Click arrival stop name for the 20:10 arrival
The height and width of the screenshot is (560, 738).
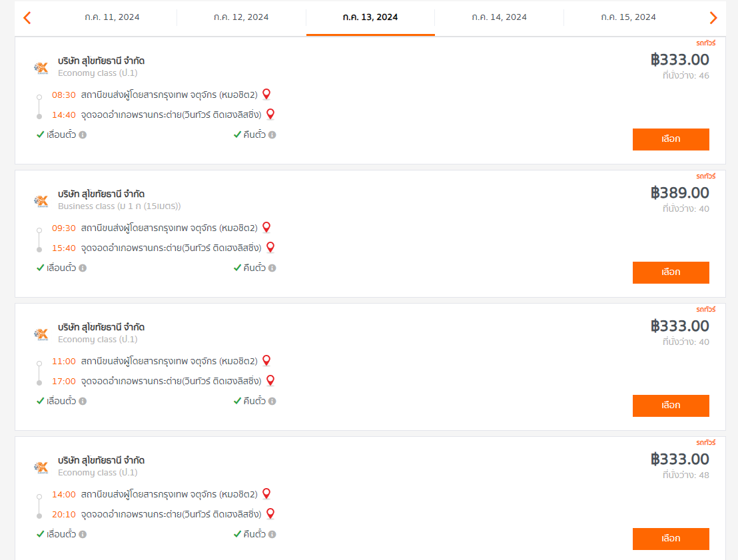[171, 514]
